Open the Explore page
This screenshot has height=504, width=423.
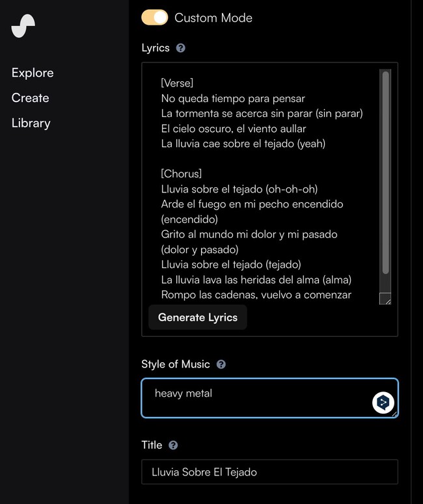[x=33, y=73]
